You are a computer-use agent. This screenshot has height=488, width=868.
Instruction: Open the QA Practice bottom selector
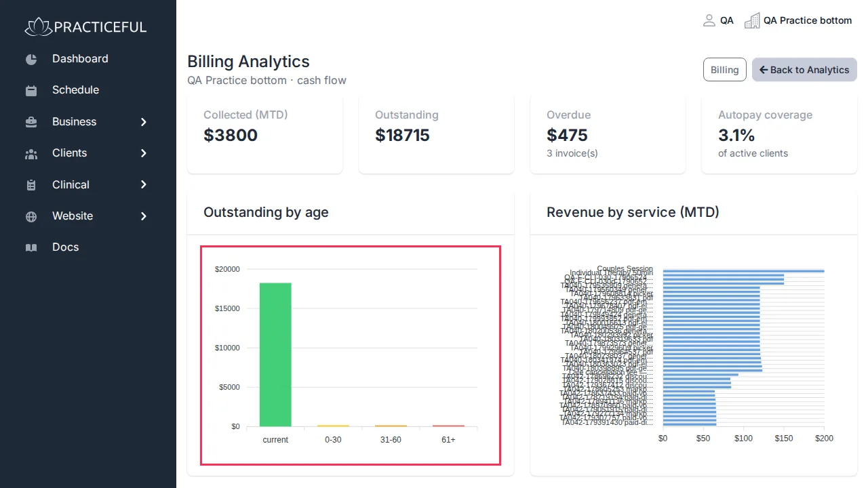tap(799, 20)
